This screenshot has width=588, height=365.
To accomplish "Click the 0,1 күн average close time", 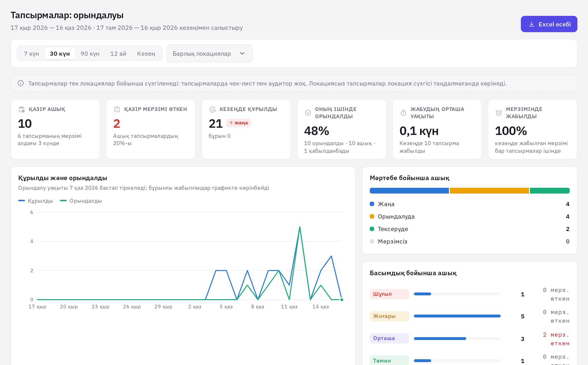I will point(419,131).
